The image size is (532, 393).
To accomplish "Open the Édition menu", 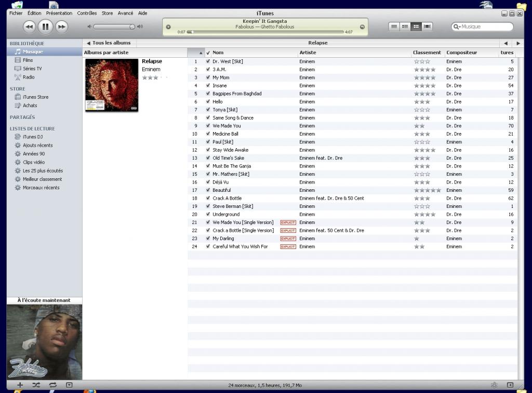I will pyautogui.click(x=34, y=13).
